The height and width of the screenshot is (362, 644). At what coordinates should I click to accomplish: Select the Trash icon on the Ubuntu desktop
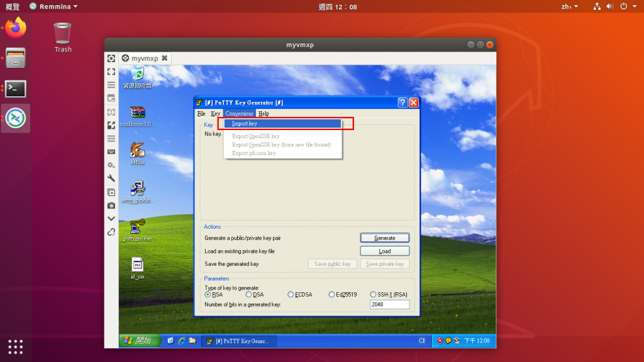(63, 38)
